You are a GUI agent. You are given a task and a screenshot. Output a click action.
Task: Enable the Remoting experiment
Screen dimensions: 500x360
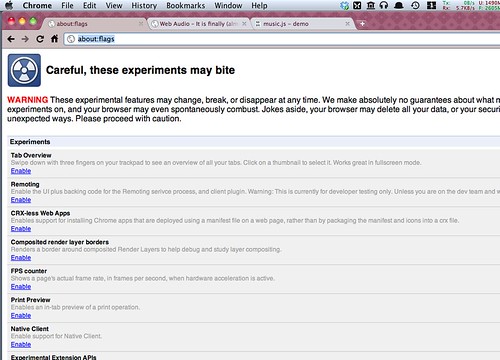click(21, 200)
